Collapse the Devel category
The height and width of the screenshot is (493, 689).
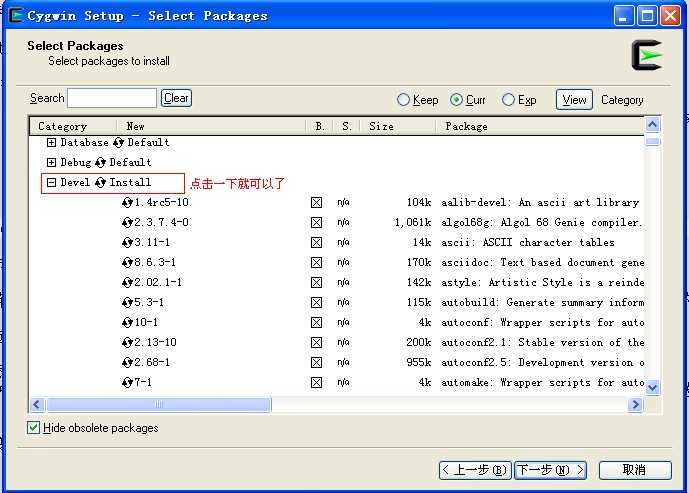51,182
